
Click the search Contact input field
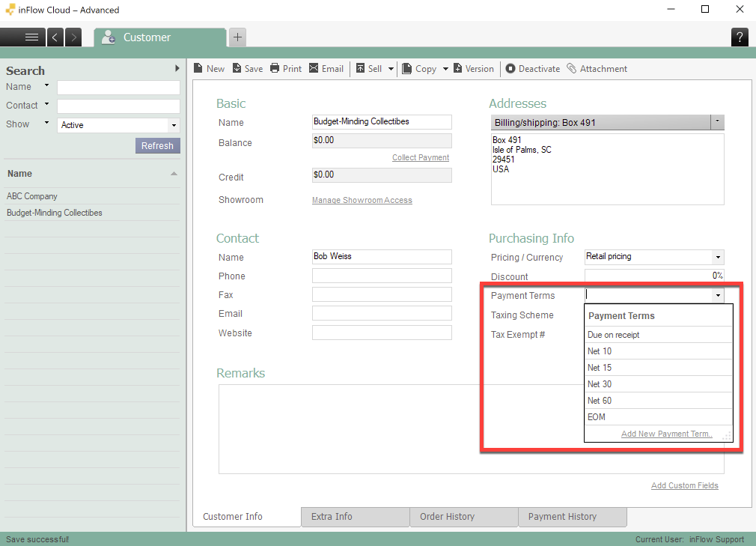118,106
